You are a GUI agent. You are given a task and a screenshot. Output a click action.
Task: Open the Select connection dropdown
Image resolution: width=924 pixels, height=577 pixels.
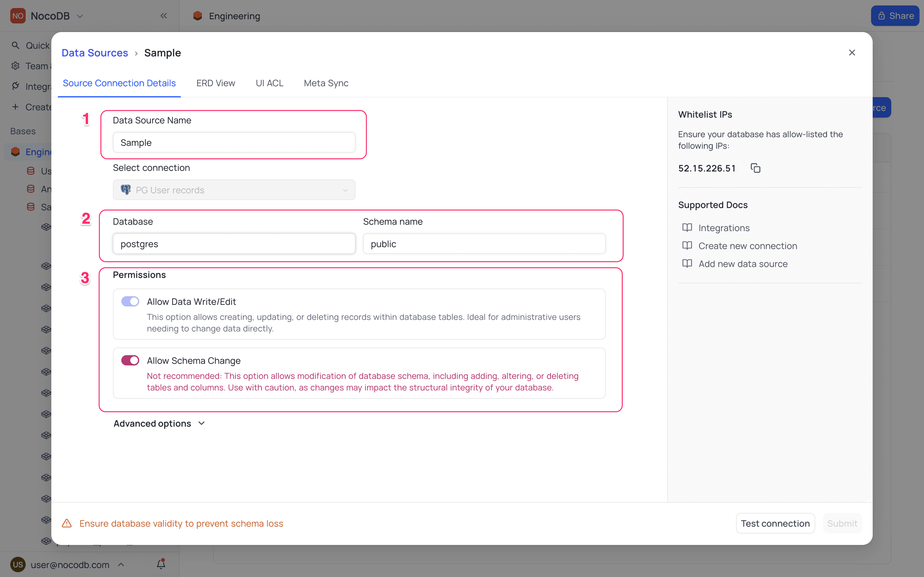pos(234,190)
